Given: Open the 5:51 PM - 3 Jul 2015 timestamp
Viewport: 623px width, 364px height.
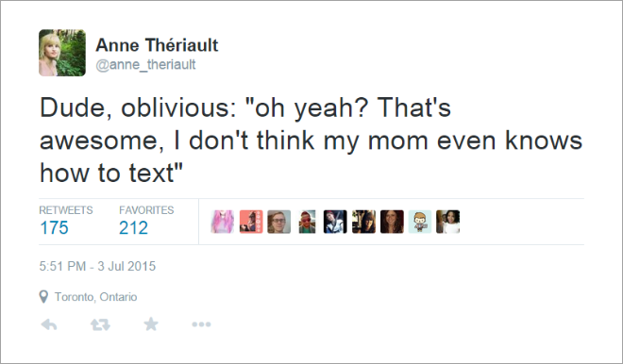Looking at the screenshot, I should click(97, 266).
